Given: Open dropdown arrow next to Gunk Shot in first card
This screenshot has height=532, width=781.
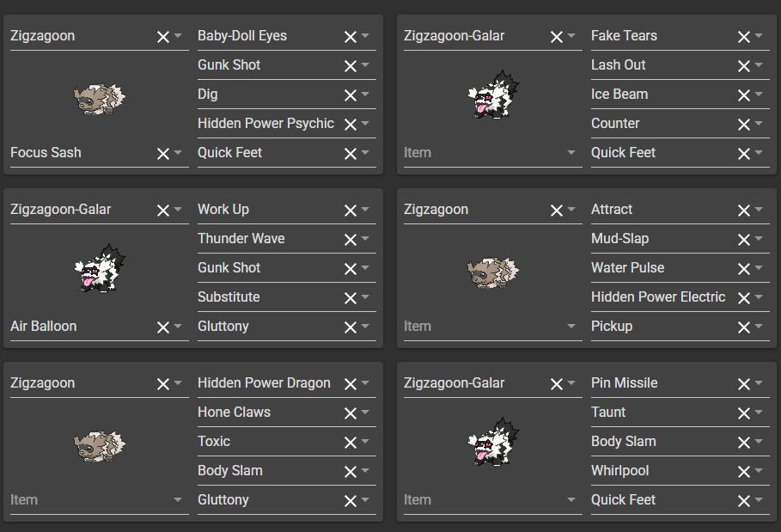Looking at the screenshot, I should pos(366,65).
